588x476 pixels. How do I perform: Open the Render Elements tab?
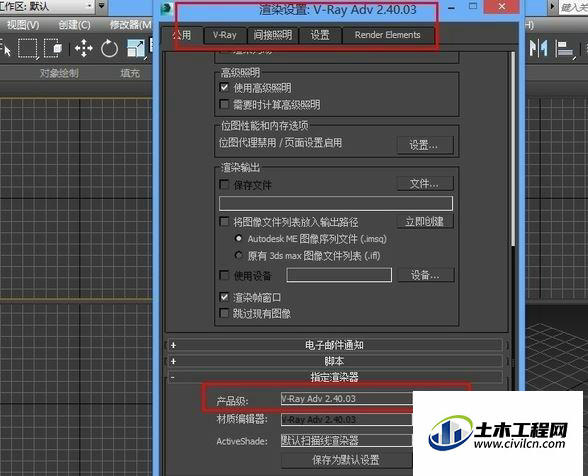tap(388, 35)
